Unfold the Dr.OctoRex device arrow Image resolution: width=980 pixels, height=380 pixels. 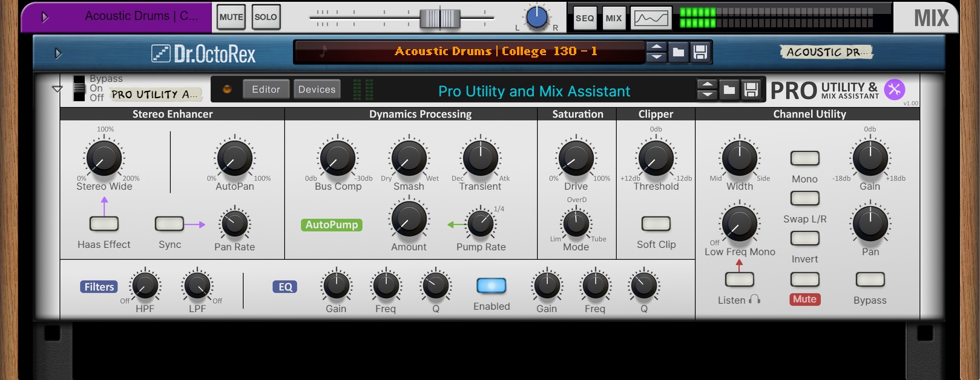58,53
